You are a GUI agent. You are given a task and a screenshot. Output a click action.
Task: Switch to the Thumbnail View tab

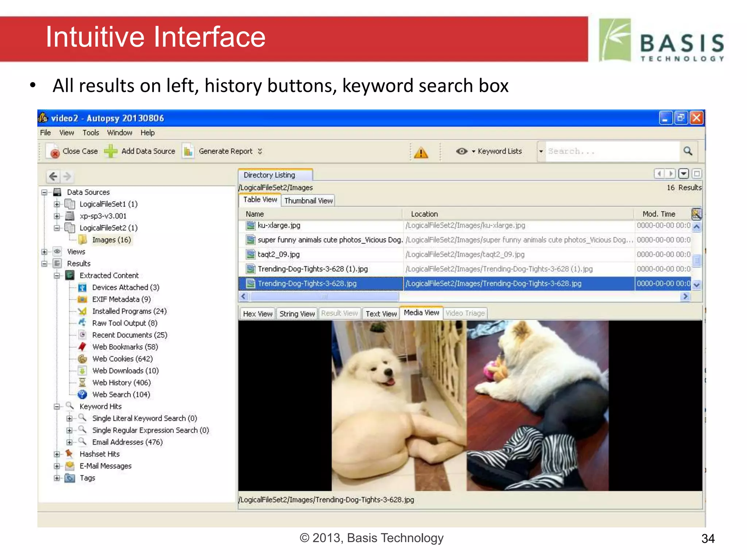point(309,201)
